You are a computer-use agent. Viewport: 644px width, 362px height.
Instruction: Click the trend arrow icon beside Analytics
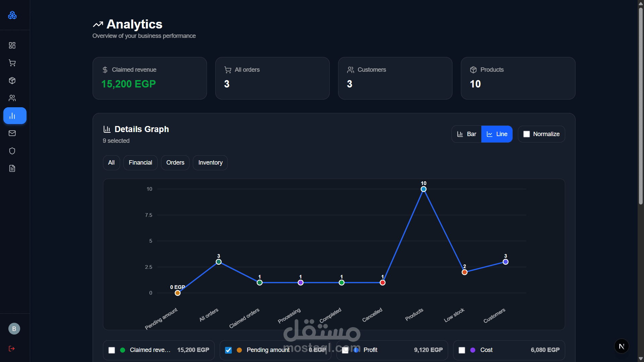point(98,24)
